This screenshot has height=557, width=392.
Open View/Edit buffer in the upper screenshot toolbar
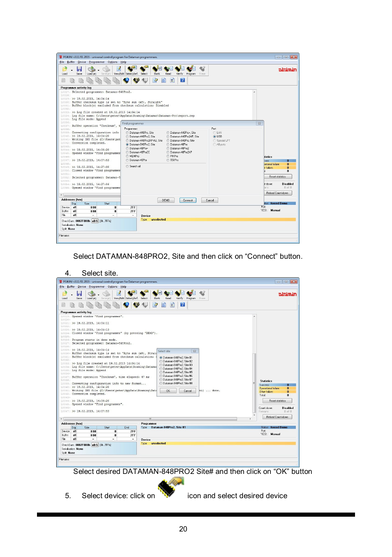coord(119,70)
